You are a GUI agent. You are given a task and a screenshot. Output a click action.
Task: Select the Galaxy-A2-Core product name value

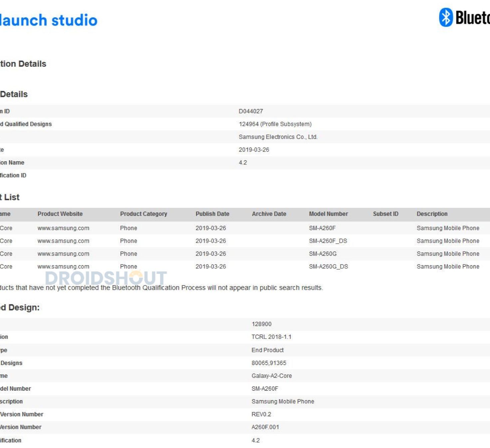click(272, 376)
